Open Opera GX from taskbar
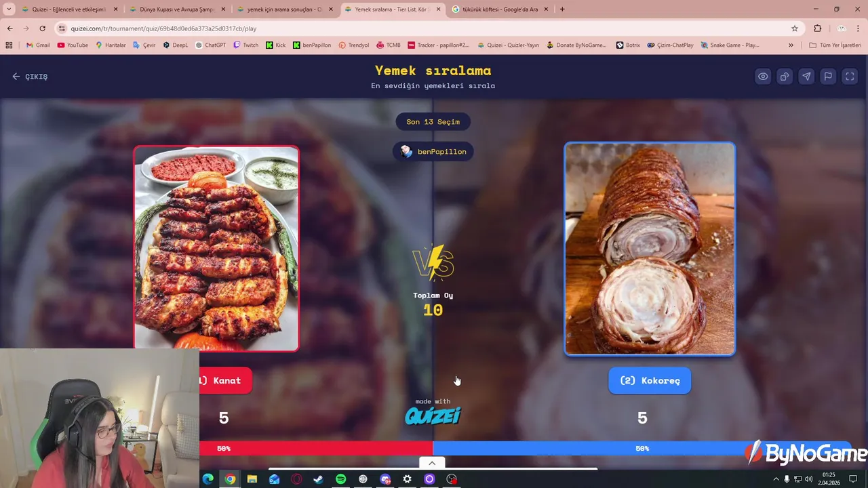Viewport: 868px width, 488px height. point(296,479)
